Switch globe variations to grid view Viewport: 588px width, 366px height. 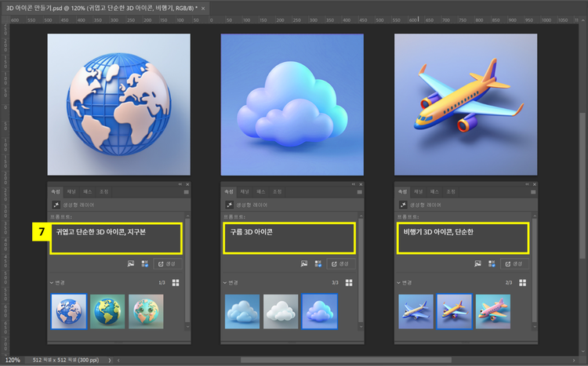point(176,283)
